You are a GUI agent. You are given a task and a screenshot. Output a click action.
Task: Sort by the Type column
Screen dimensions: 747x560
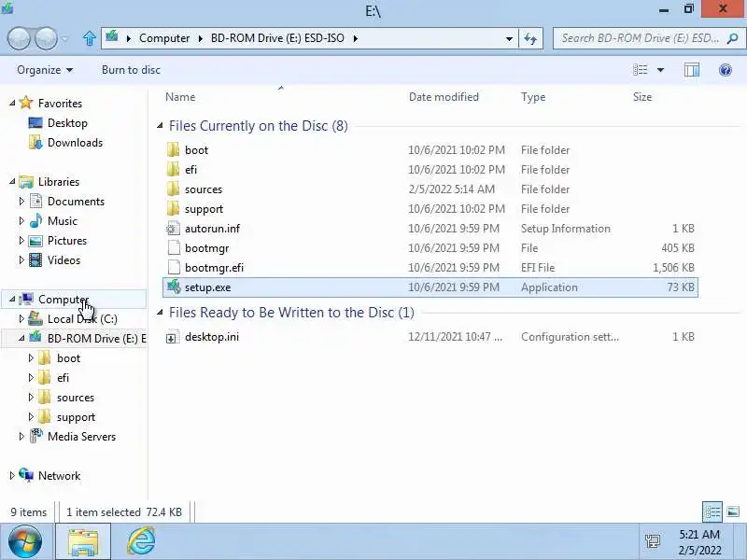click(x=533, y=97)
